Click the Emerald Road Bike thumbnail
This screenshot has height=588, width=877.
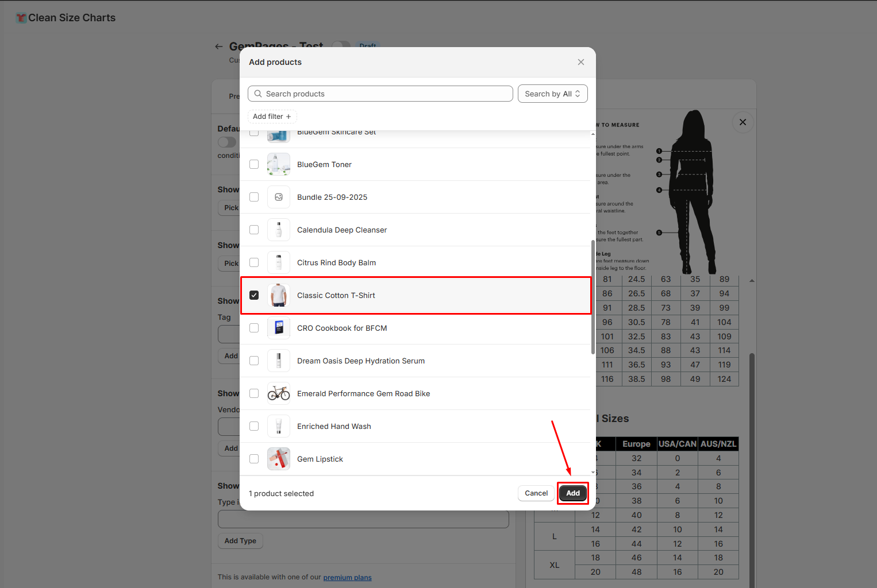click(x=279, y=394)
